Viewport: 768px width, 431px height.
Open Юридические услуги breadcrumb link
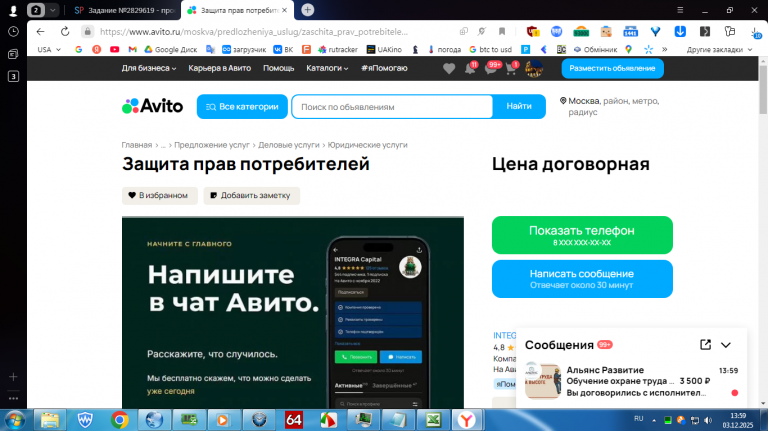(x=367, y=145)
